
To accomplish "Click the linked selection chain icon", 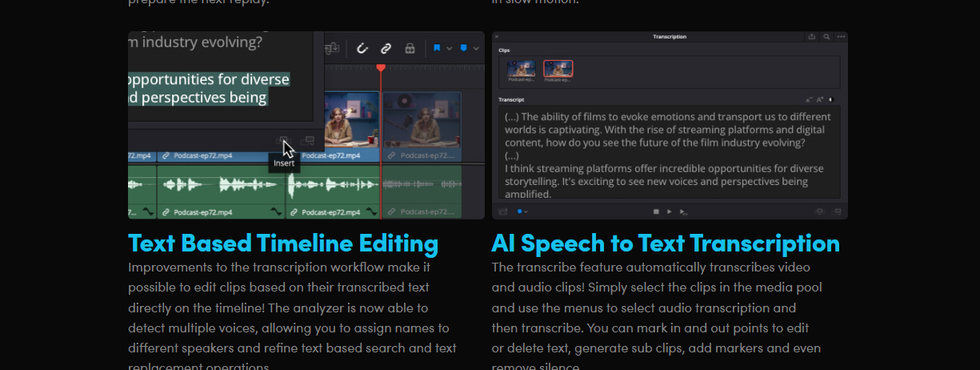I will pyautogui.click(x=386, y=48).
